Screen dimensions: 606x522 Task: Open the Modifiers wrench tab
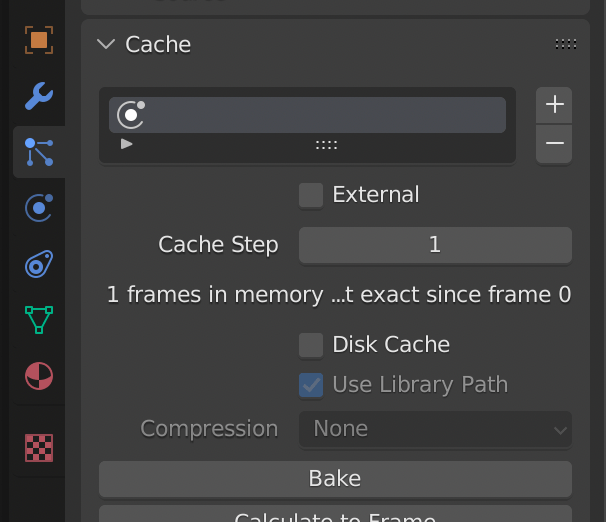pos(39,96)
